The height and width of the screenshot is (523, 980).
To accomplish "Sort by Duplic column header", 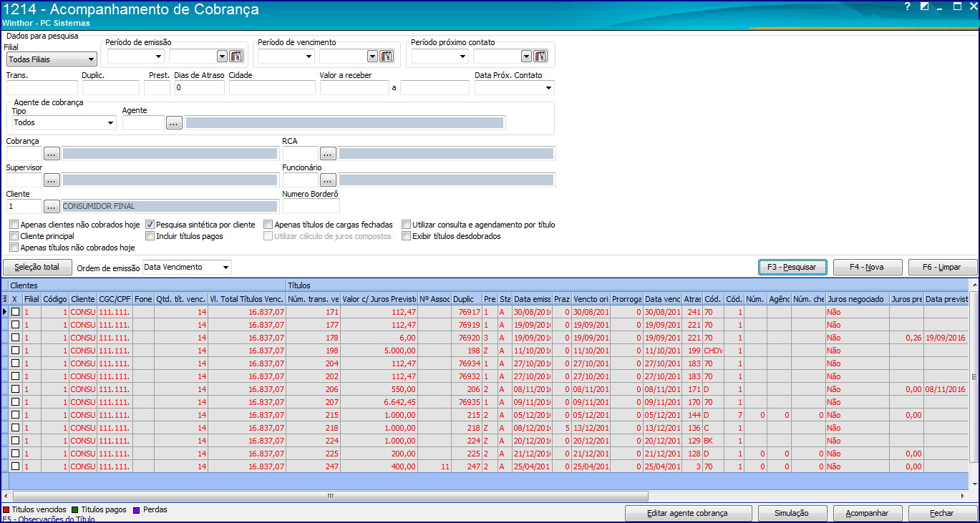I will (x=466, y=299).
